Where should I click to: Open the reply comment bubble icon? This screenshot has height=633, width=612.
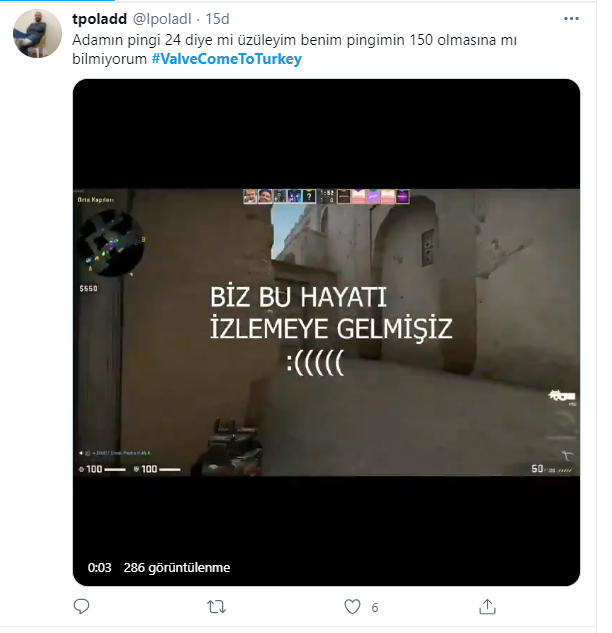[81, 606]
